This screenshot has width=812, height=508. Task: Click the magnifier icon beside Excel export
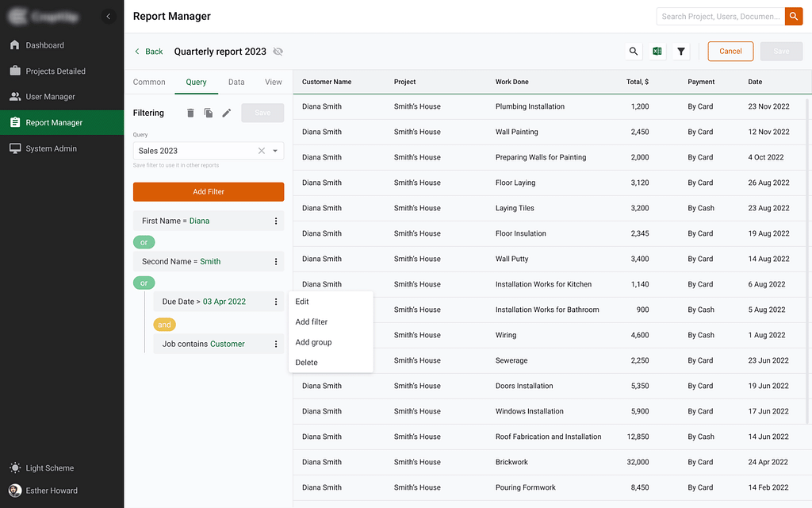coord(634,52)
